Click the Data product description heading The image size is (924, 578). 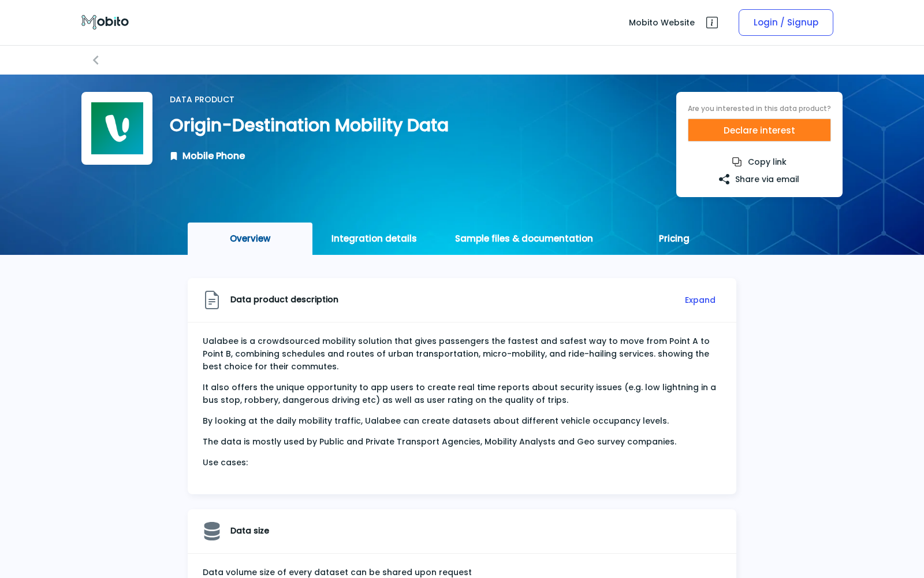284,299
